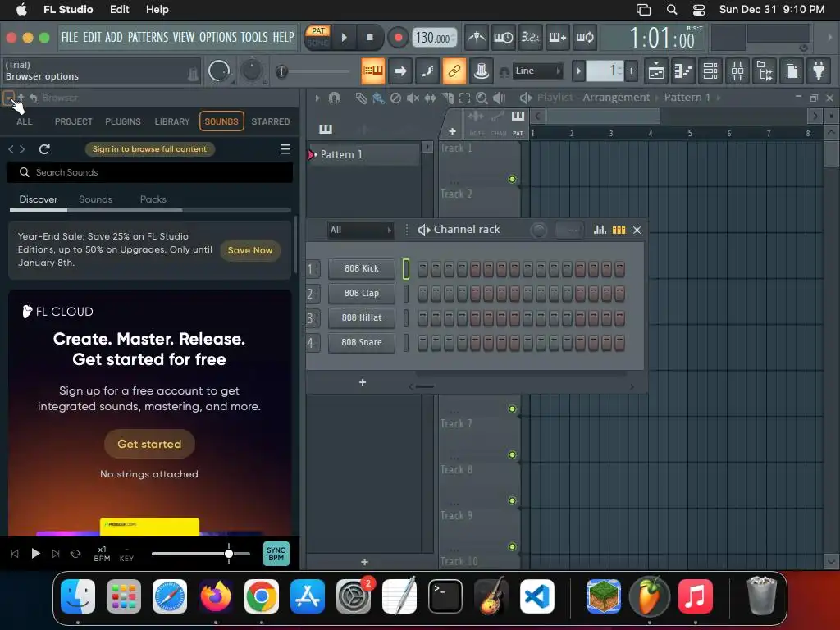Open the plugin picker plug icon
The width and height of the screenshot is (840, 630).
pos(819,71)
